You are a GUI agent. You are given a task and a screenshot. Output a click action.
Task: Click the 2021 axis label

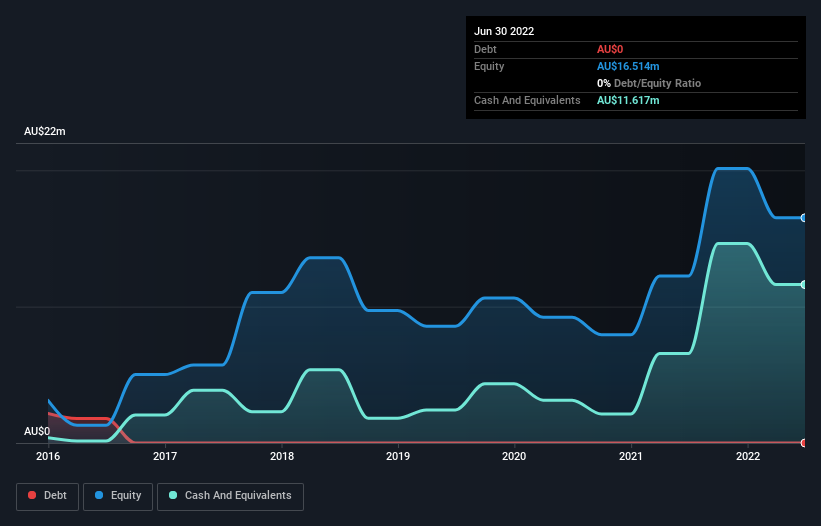click(631, 456)
